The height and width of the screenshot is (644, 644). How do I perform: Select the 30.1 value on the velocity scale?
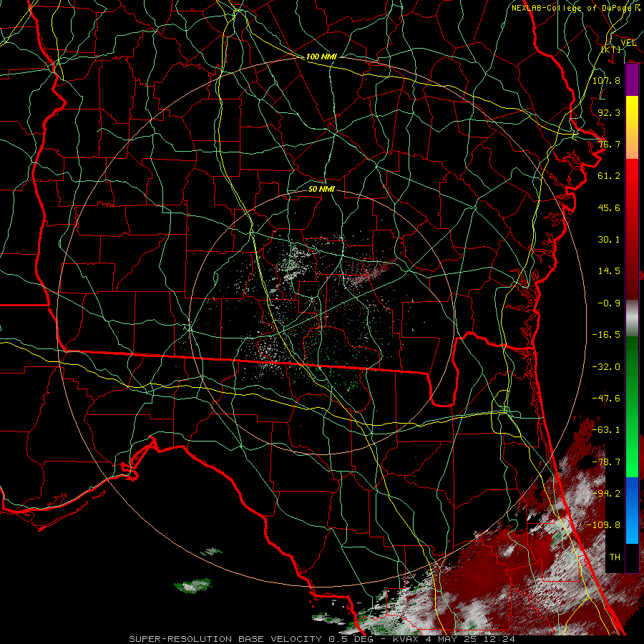pos(609,240)
